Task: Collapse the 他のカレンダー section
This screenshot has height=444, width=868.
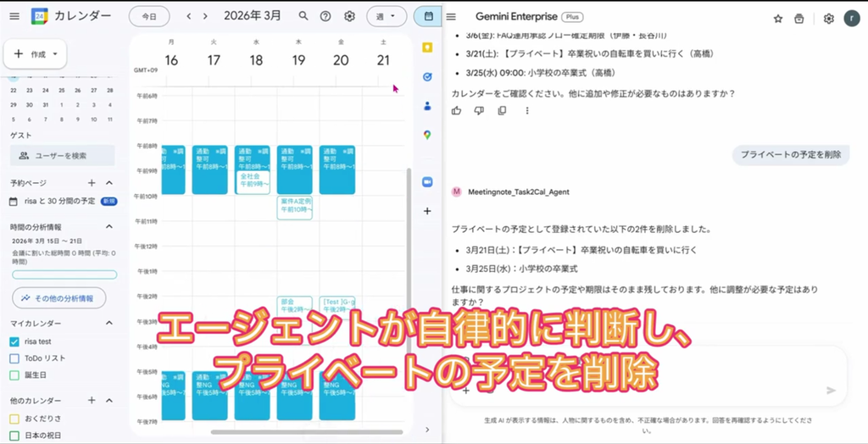Action: click(x=109, y=400)
